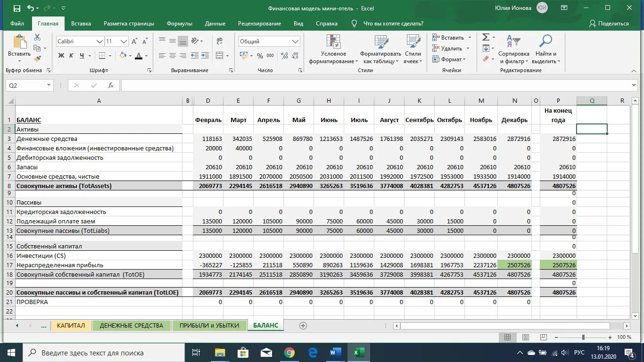
Task: Open the font size 11 dropdown
Action: click(124, 41)
